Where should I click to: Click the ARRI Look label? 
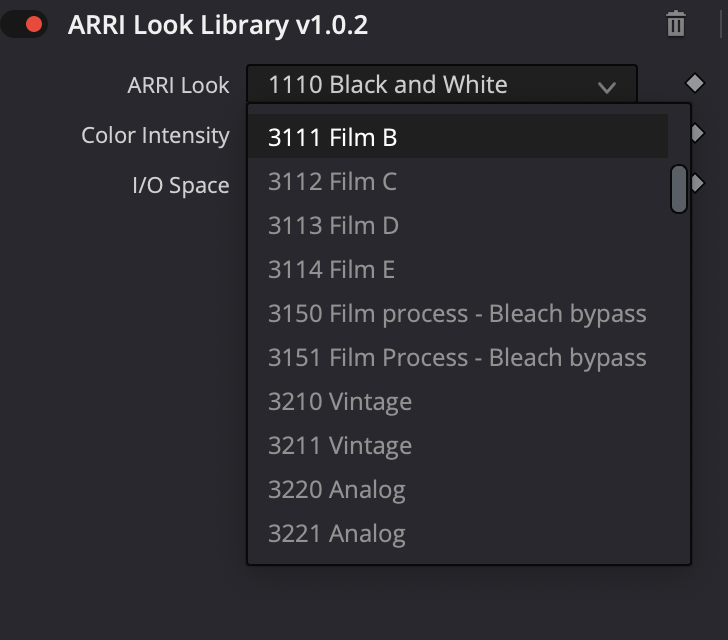(178, 85)
